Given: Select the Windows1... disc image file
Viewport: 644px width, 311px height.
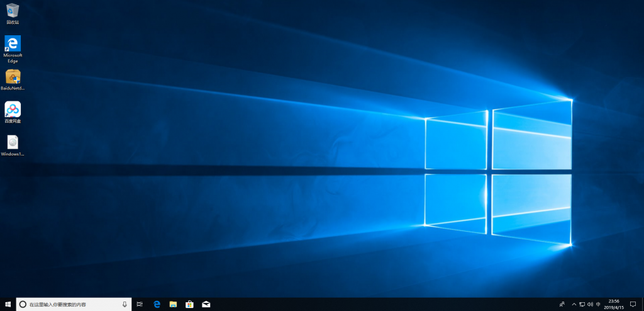Looking at the screenshot, I should tap(13, 145).
